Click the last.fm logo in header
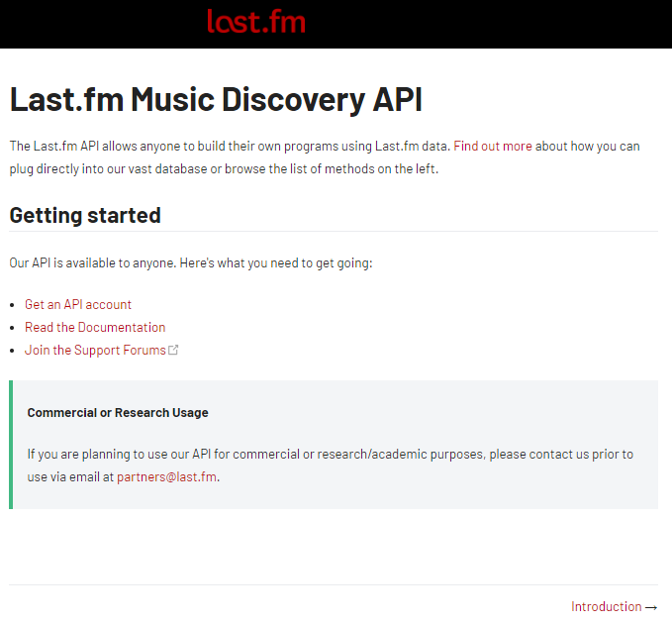The height and width of the screenshot is (623, 672). [256, 22]
